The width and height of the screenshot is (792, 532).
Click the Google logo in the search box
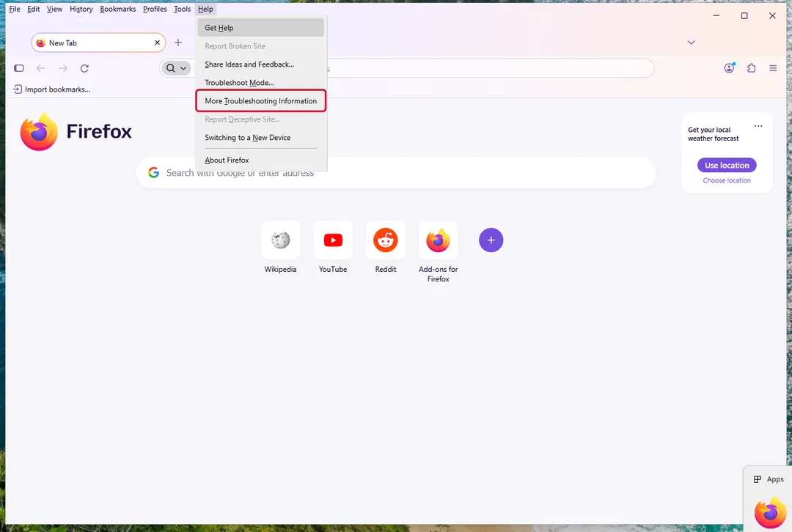(x=153, y=173)
